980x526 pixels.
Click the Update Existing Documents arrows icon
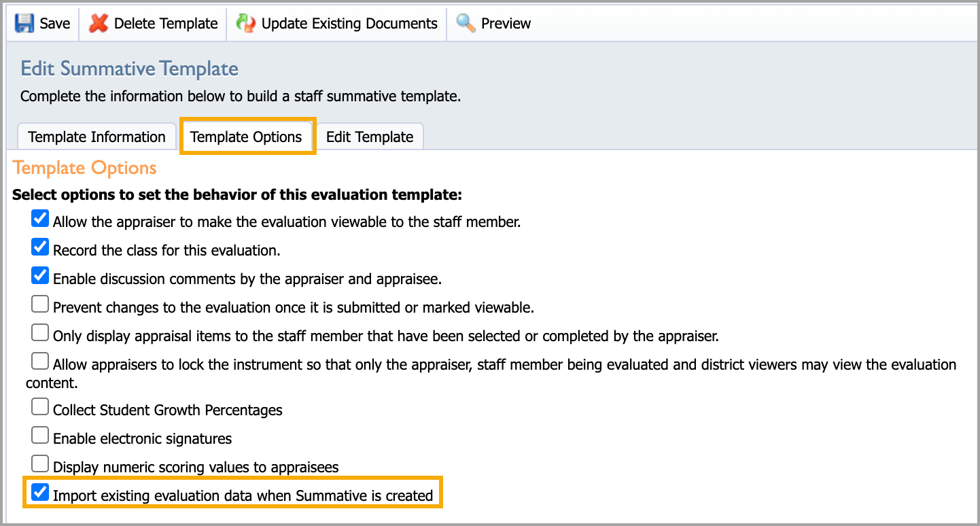245,23
